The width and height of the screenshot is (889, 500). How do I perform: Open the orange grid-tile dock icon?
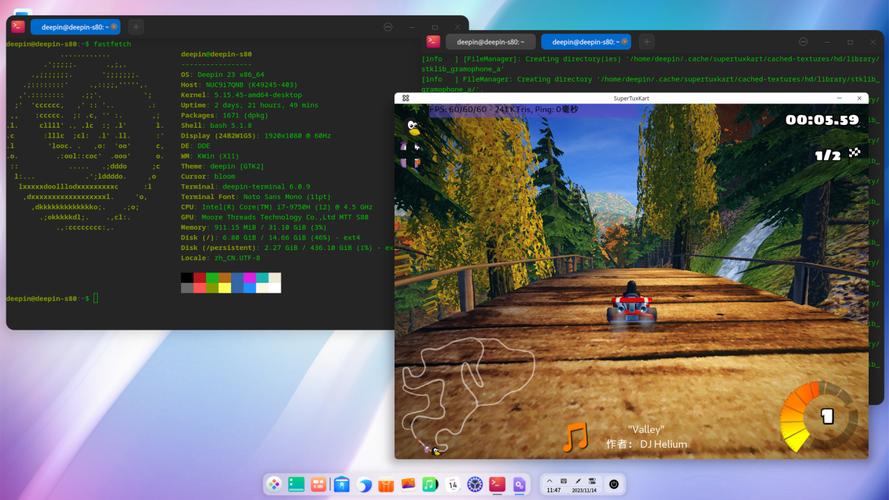coord(319,484)
